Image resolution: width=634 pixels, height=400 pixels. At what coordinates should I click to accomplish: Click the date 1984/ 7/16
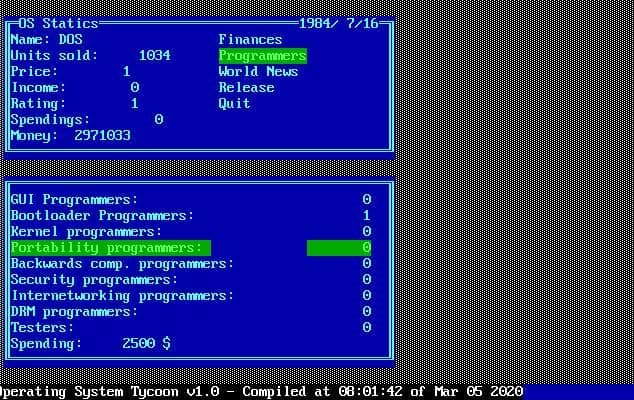(x=339, y=23)
